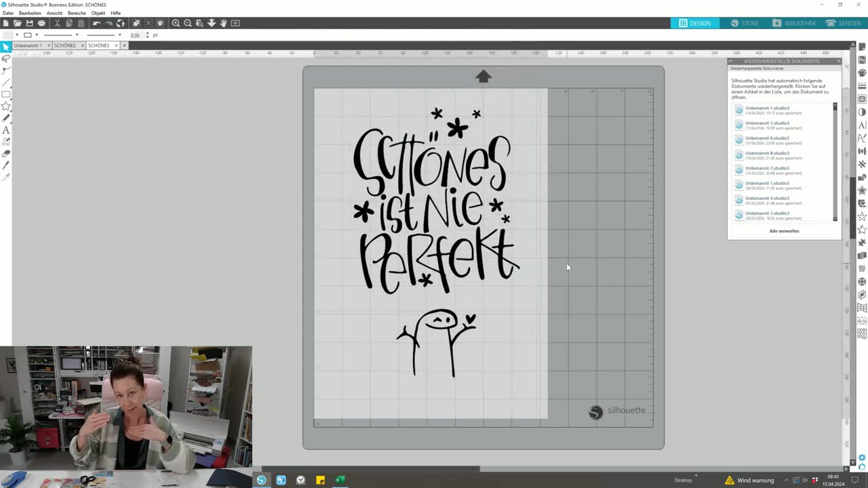This screenshot has width=868, height=488.
Task: Click the Silhouette Studio taskbar icon
Action: [x=262, y=480]
